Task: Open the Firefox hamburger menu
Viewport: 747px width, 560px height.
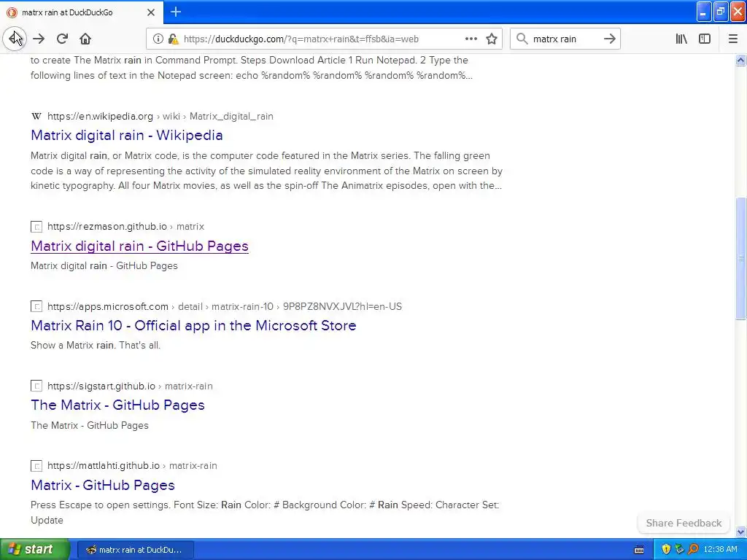Action: 732,39
